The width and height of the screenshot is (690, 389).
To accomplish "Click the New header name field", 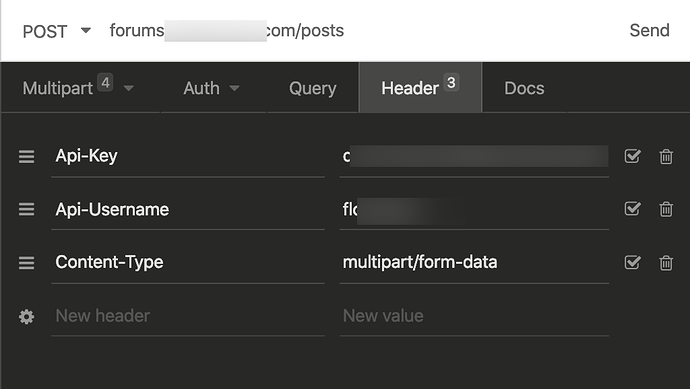I will (188, 316).
